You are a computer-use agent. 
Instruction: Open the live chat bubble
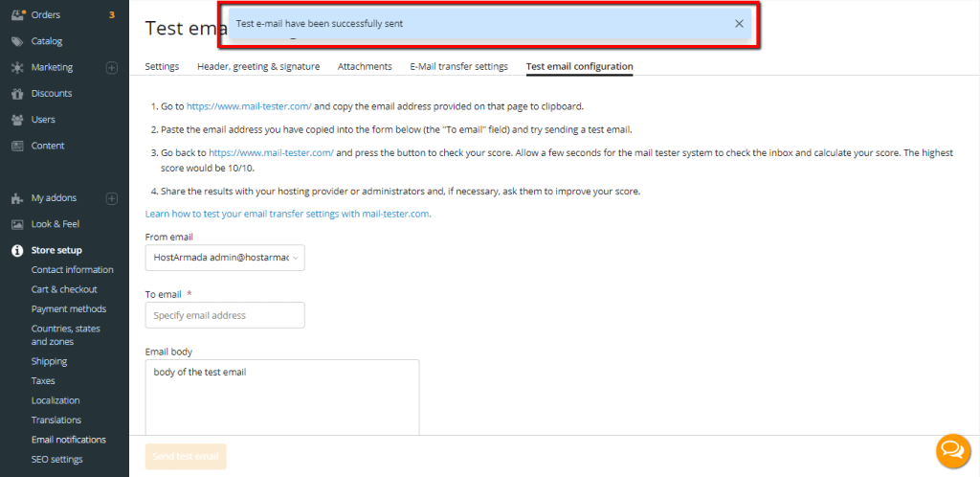click(x=953, y=450)
